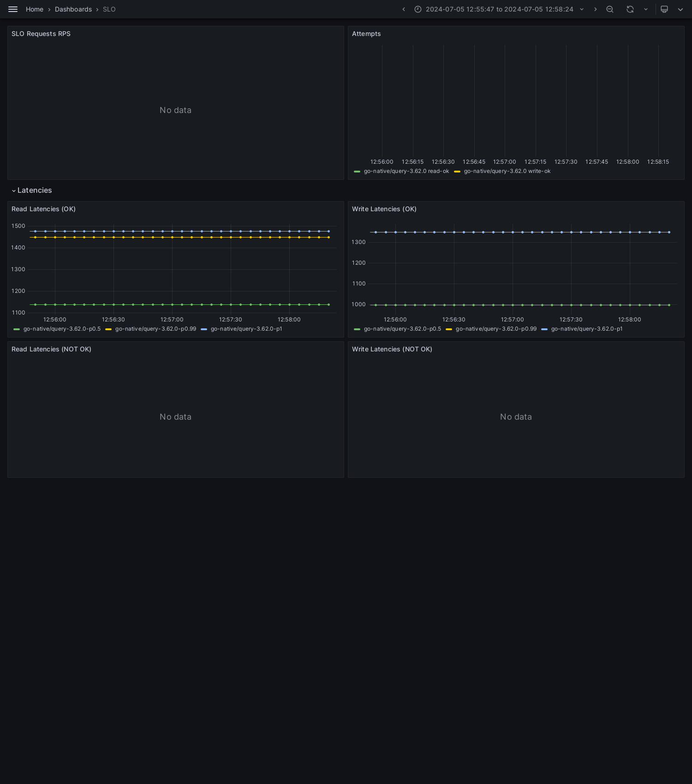Click No data text in SLO Requests RPS
Screen dimensions: 692x784
[175, 110]
